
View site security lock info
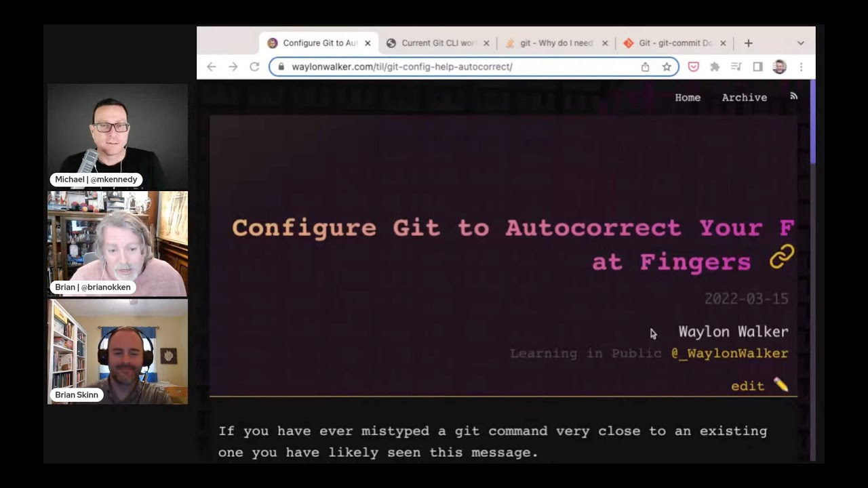pos(281,66)
